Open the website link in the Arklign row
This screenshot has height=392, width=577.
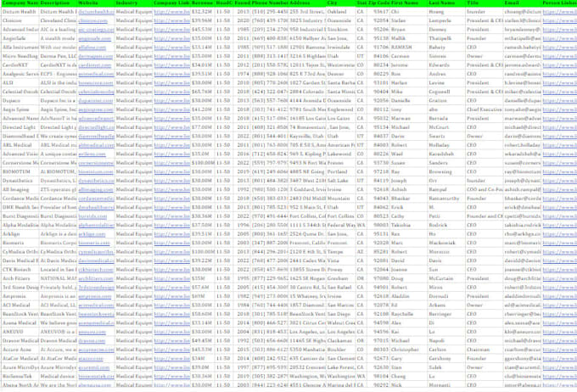tap(92, 234)
